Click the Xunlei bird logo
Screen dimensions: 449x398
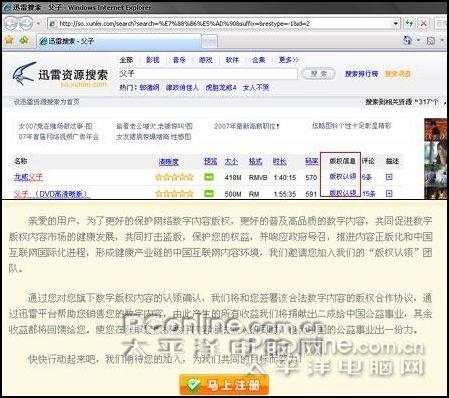[23, 74]
